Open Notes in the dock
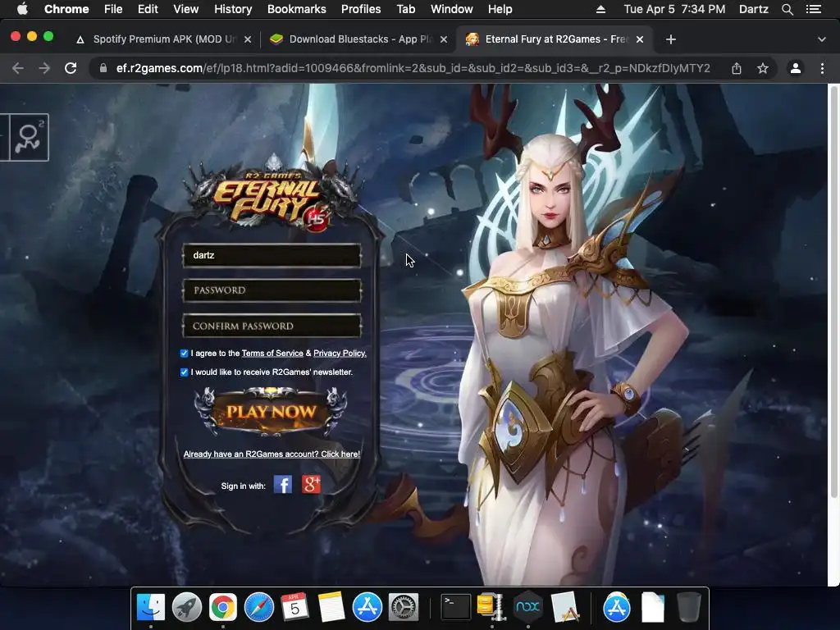This screenshot has height=630, width=840. (331, 607)
